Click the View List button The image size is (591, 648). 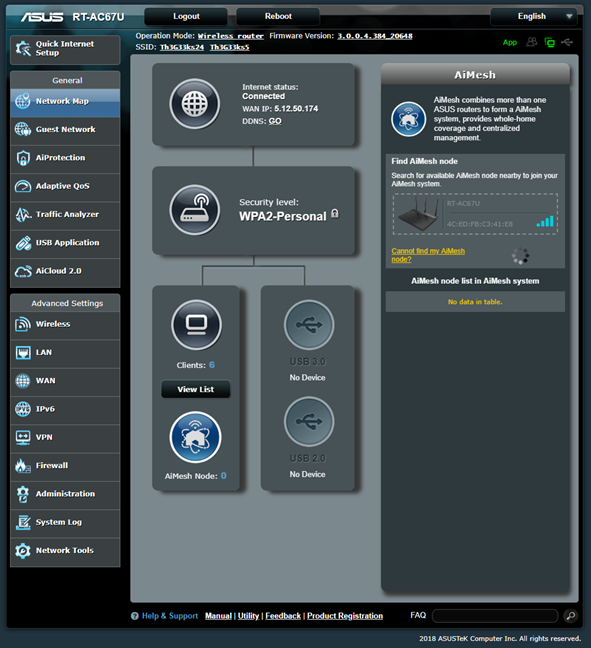pos(195,389)
